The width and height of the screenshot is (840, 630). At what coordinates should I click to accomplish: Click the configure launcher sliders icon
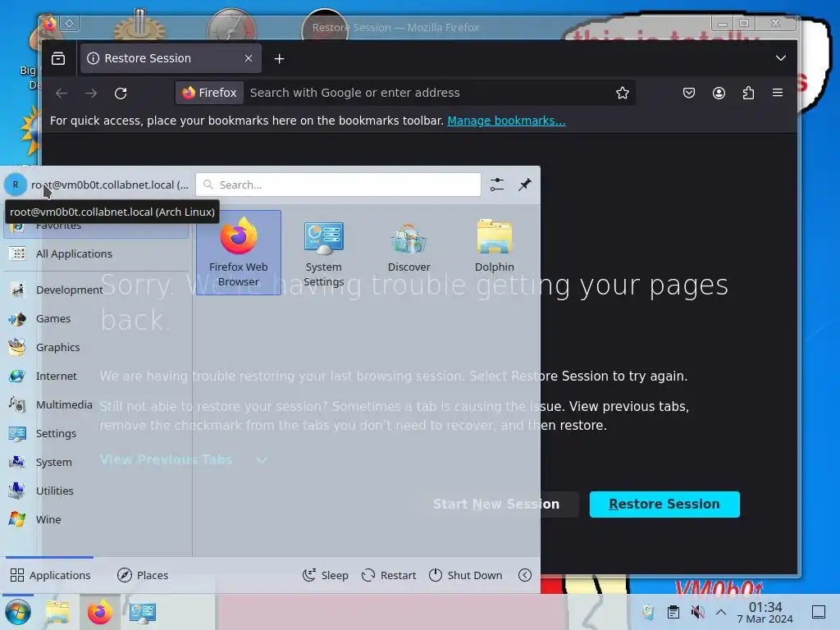point(496,185)
